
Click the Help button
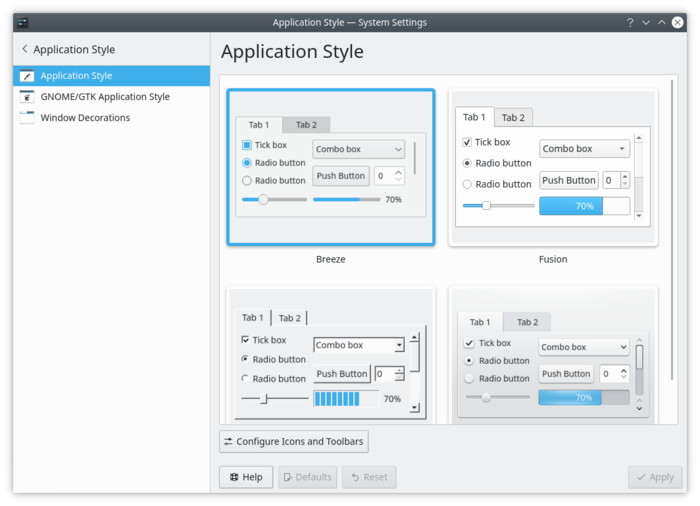click(x=245, y=477)
